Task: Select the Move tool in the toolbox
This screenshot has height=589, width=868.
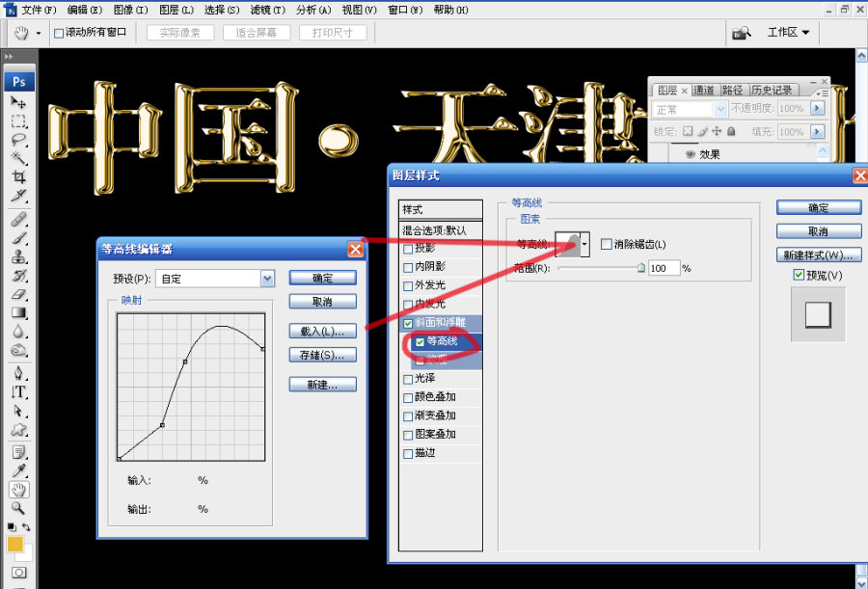Action: (18, 102)
